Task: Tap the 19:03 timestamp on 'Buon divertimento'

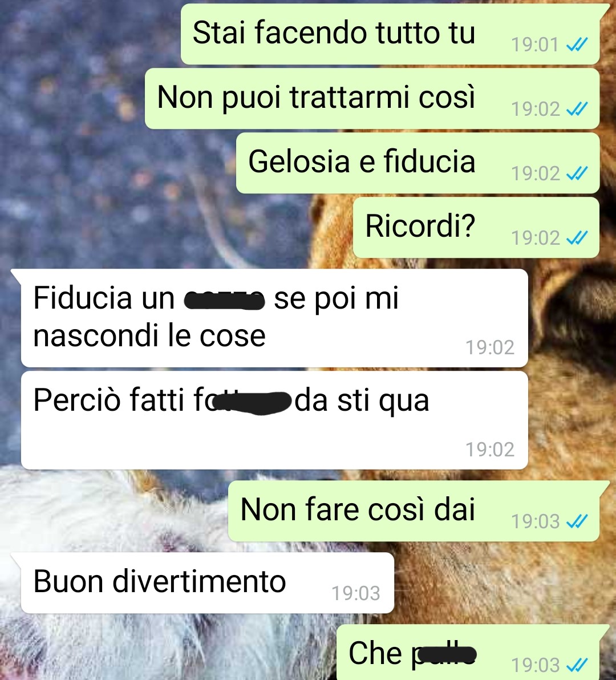Action: (356, 593)
